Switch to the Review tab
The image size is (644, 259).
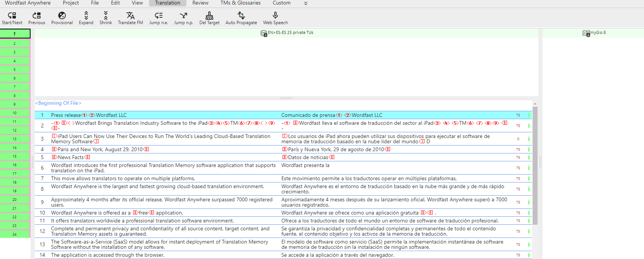pyautogui.click(x=200, y=3)
